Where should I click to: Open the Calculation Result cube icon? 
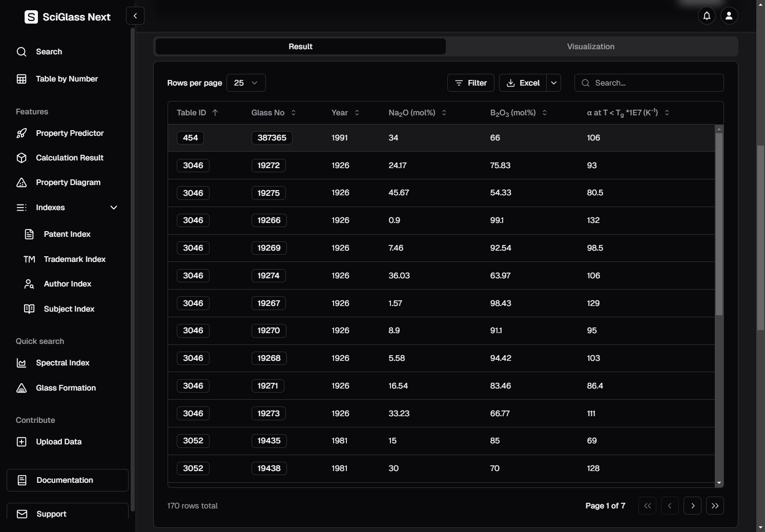pos(22,158)
